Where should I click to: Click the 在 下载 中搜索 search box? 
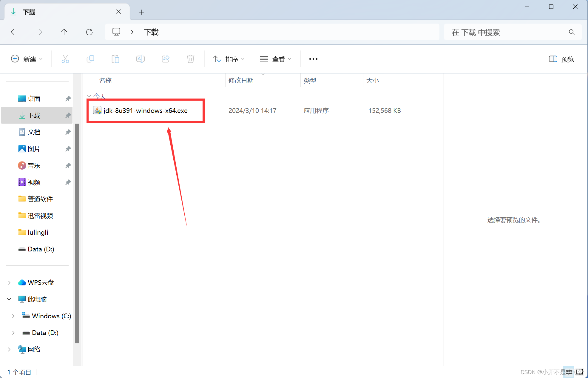click(x=507, y=32)
